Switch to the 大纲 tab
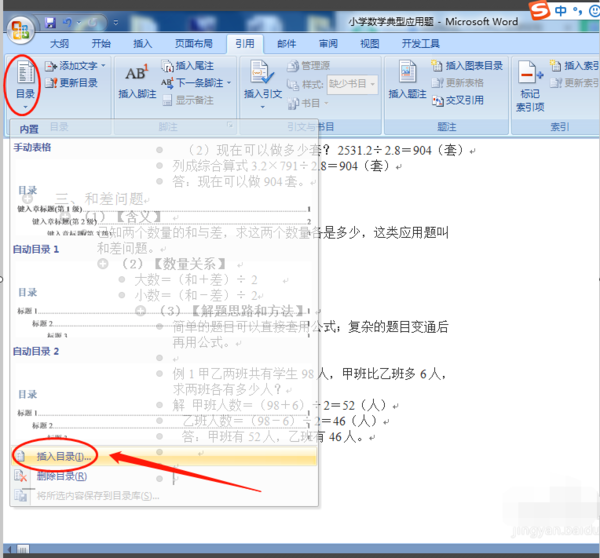Screen dimensions: 600x558 (x=60, y=44)
